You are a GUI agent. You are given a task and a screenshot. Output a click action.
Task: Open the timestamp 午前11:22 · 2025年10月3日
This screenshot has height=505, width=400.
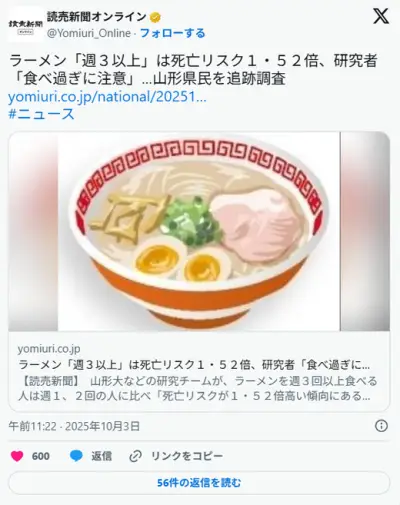pyautogui.click(x=74, y=426)
